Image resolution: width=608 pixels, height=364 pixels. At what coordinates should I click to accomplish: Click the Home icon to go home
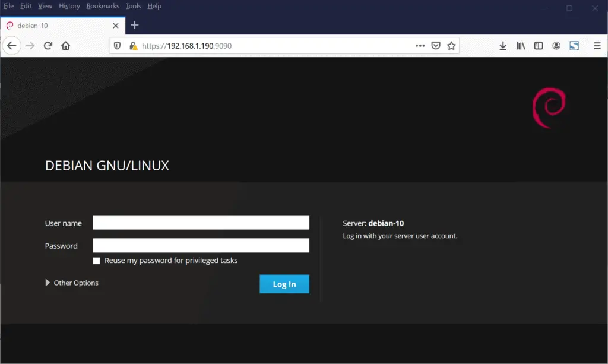[x=66, y=45]
